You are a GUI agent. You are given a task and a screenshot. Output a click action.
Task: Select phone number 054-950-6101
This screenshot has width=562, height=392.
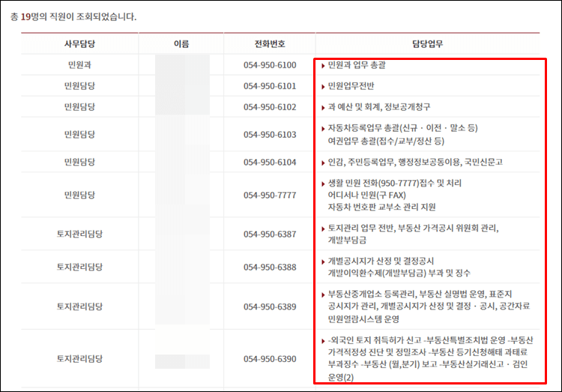(270, 86)
